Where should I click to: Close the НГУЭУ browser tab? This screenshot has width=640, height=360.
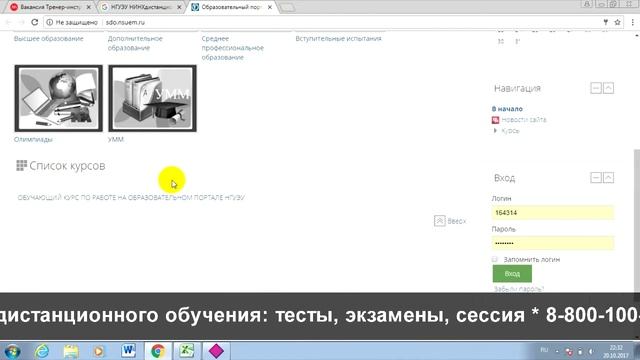coord(179,7)
